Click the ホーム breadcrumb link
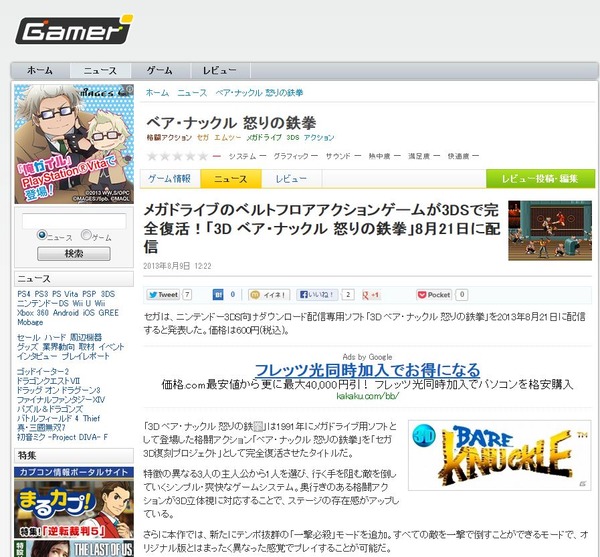The height and width of the screenshot is (557, 600). point(157,93)
